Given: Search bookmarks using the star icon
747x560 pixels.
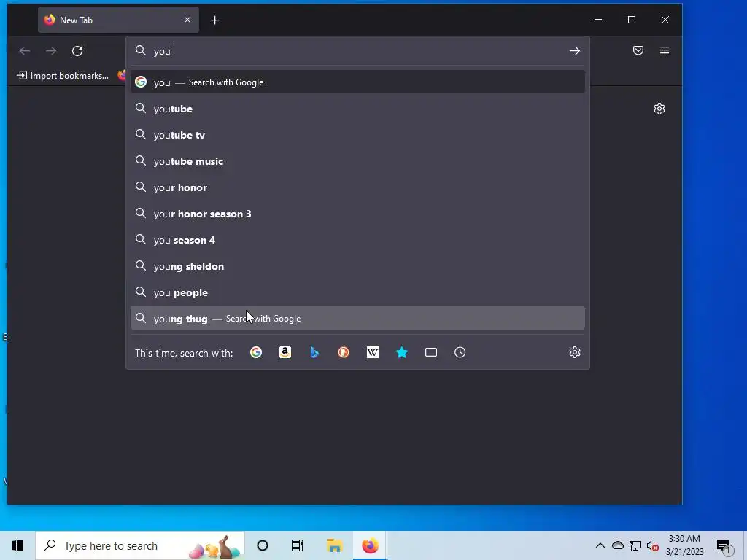Looking at the screenshot, I should [402, 352].
